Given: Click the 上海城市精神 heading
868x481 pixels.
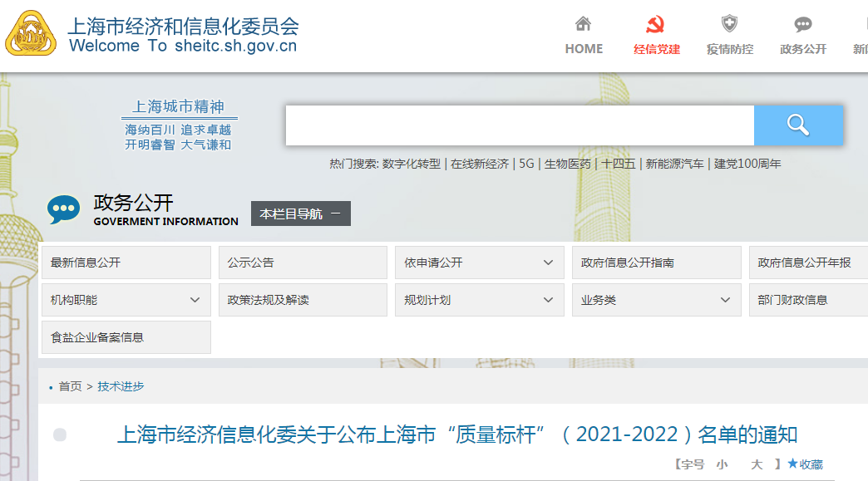Looking at the screenshot, I should pyautogui.click(x=178, y=106).
